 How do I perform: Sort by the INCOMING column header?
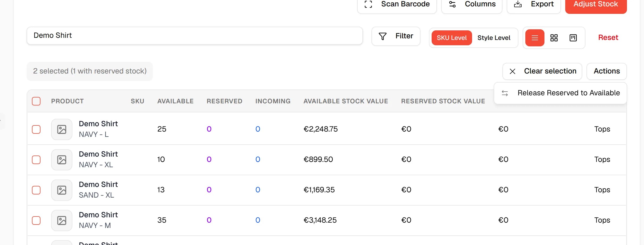(273, 101)
